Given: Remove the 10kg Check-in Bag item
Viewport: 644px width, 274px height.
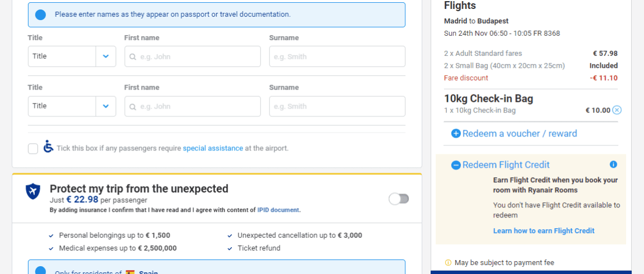Looking at the screenshot, I should pyautogui.click(x=617, y=110).
